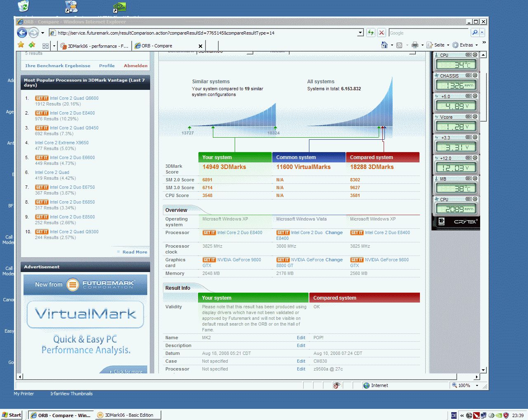Open the Favorites Center star icon
The image size is (528, 420).
[21, 45]
